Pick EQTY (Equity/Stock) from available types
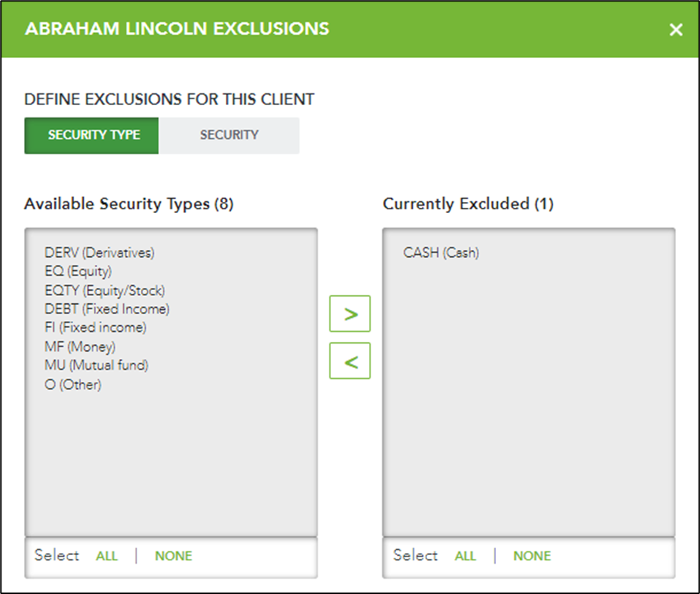The width and height of the screenshot is (700, 594). [105, 291]
